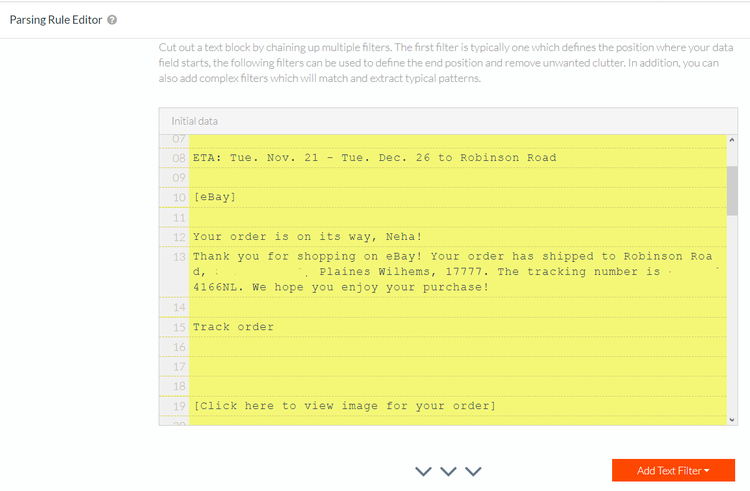Click the right down-chevron below the data box
This screenshot has width=750, height=491.
tap(473, 470)
